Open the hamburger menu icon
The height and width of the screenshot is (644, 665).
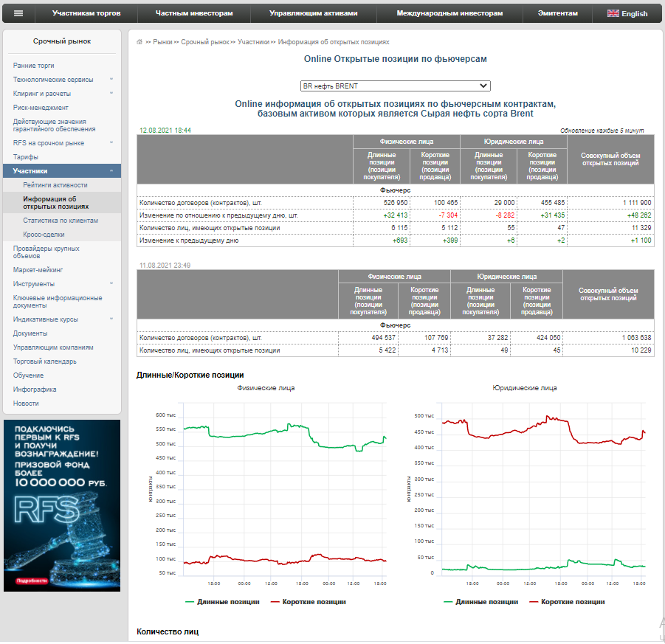[18, 13]
